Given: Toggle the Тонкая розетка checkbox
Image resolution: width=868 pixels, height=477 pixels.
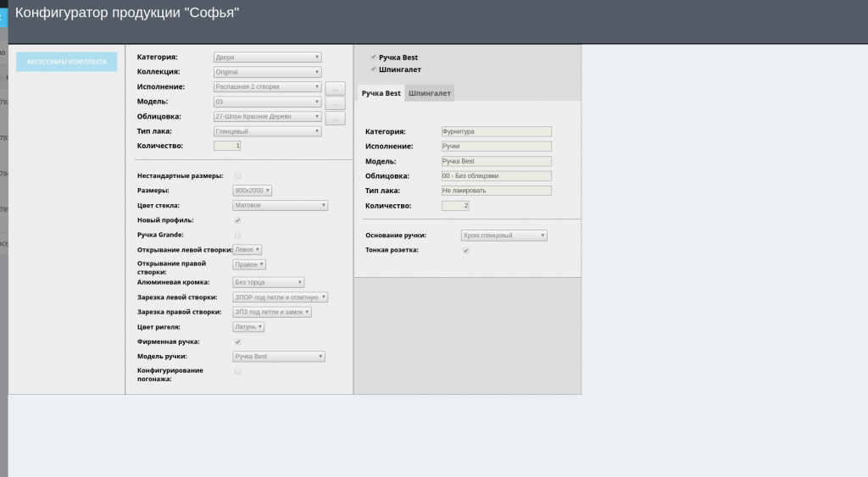Looking at the screenshot, I should click(465, 250).
